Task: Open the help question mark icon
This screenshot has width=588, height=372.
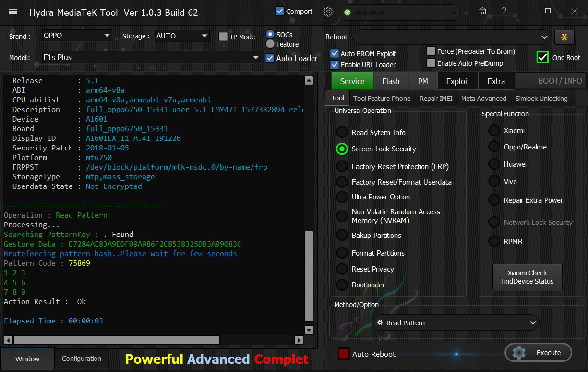Action: click(x=504, y=11)
